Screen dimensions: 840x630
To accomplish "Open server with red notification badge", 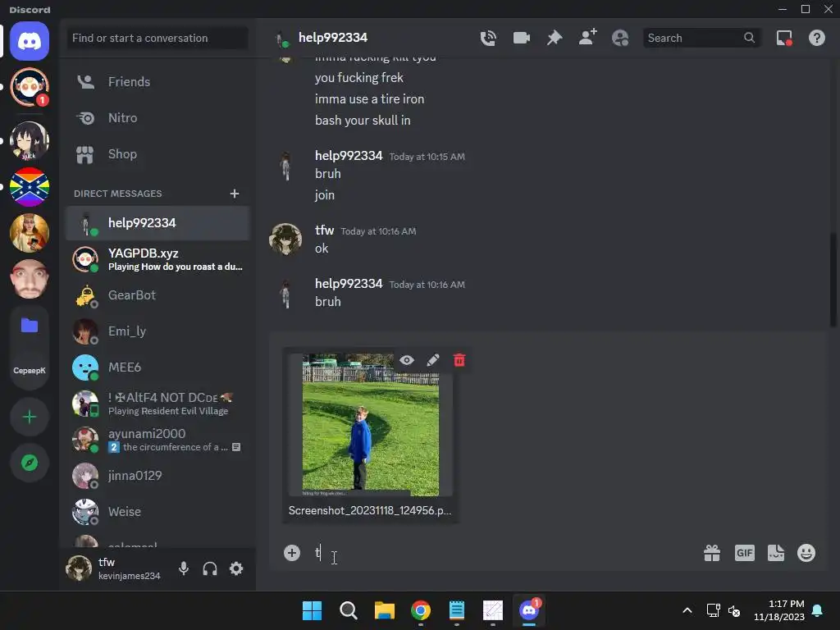I will (x=30, y=87).
